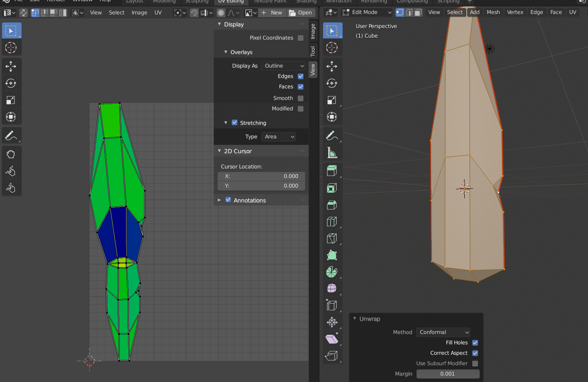The height and width of the screenshot is (382, 588).
Task: Open the Mesh menu
Action: click(x=493, y=12)
